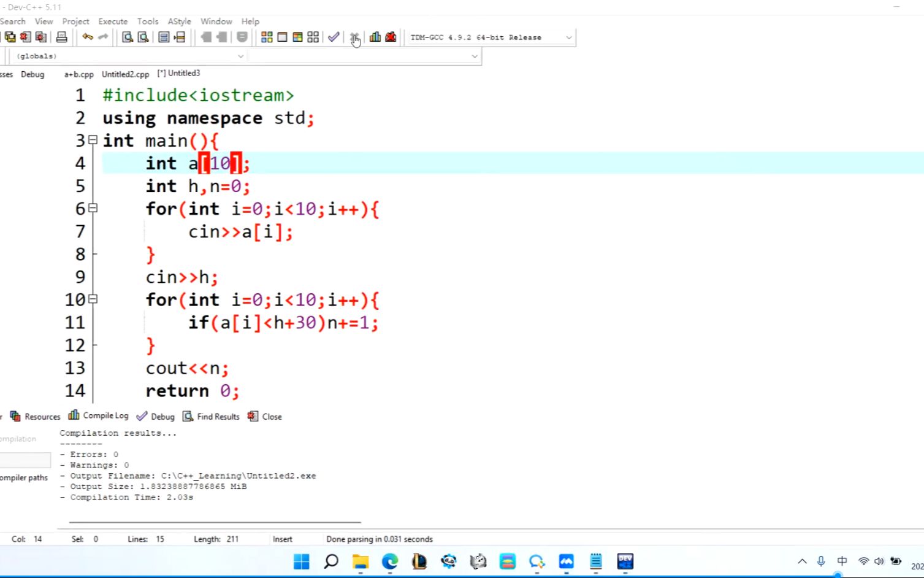Click the Redo arrow icon

pyautogui.click(x=103, y=37)
